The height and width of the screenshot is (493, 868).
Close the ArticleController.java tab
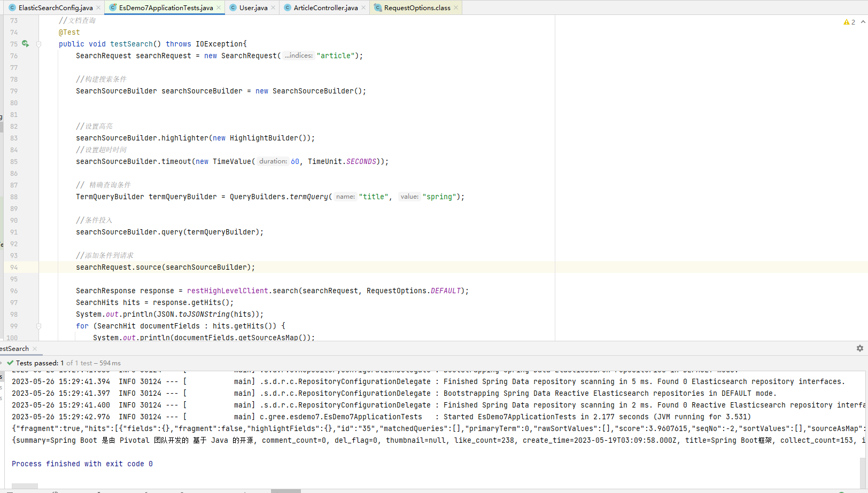pos(363,7)
